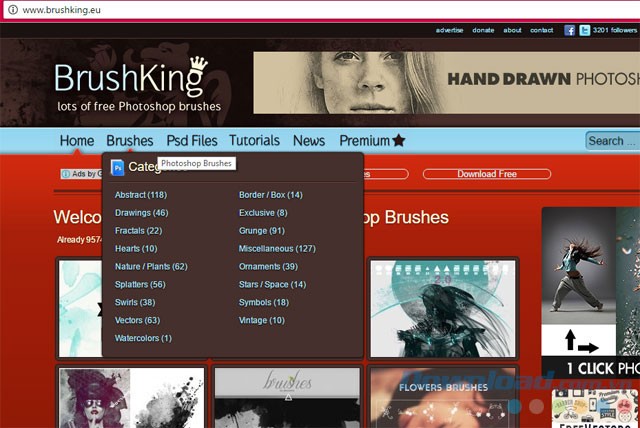Open Nature / Plants (62) category
Viewport: 640px width, 428px height.
(151, 266)
